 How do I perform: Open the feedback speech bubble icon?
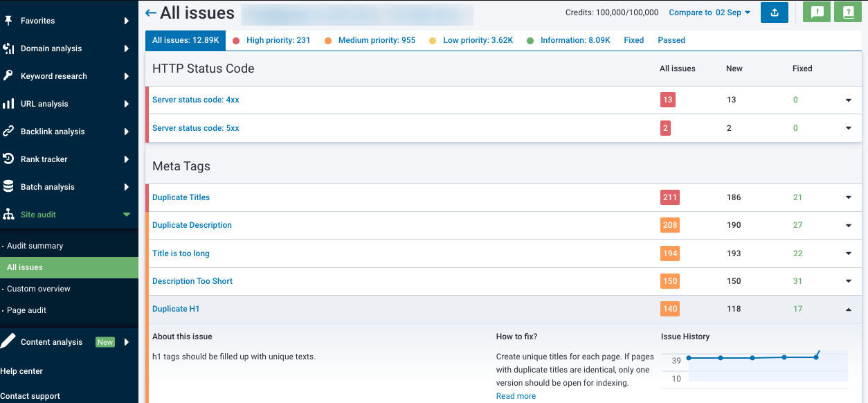pyautogui.click(x=816, y=12)
